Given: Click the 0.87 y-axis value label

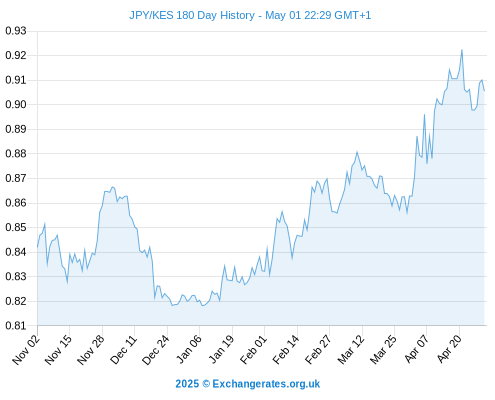Looking at the screenshot, I should (x=16, y=178).
